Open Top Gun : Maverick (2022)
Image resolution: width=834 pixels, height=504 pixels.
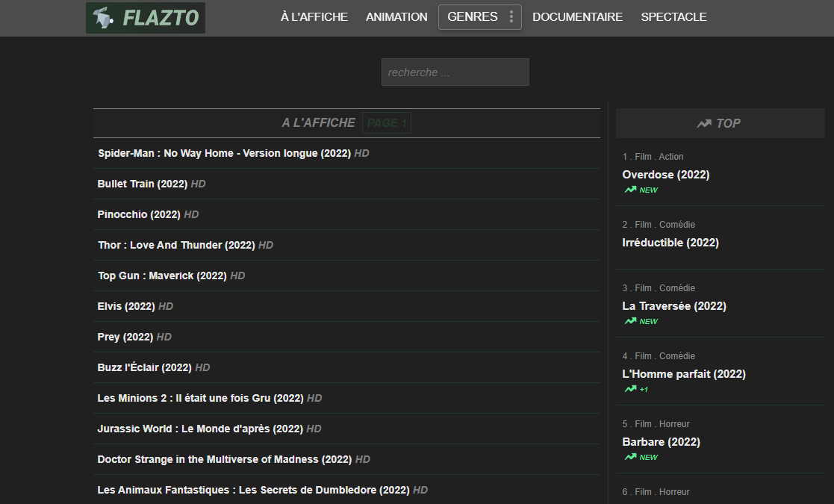click(162, 276)
